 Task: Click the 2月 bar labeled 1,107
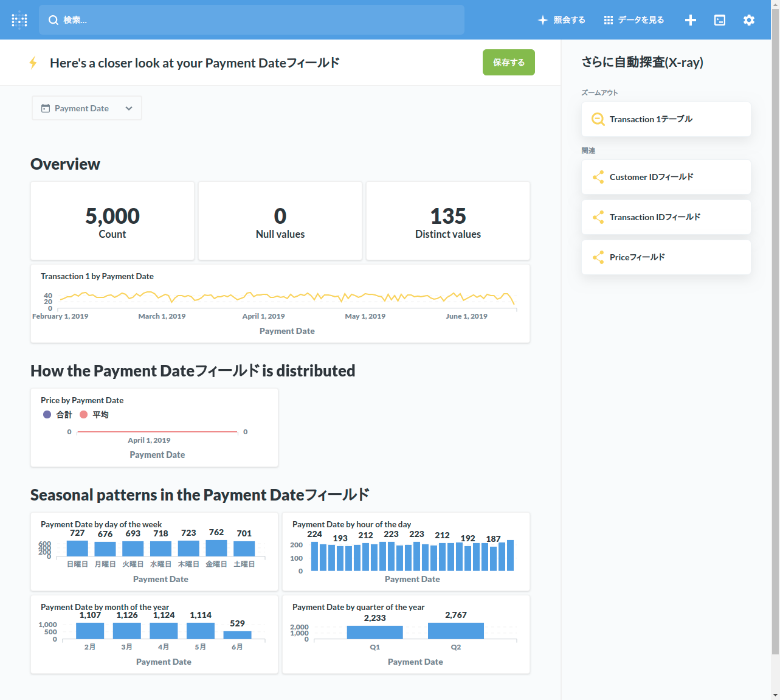pyautogui.click(x=90, y=631)
